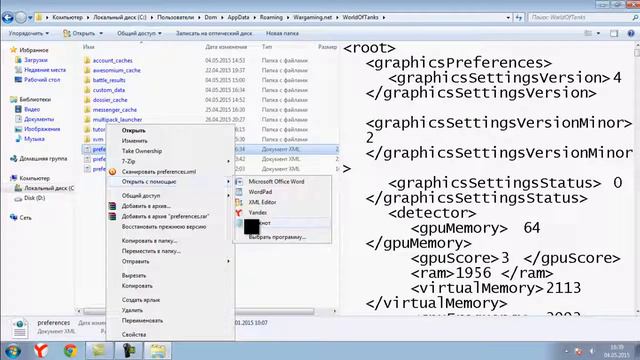640x360 pixels.
Task: Select the awesomium_cache folder
Action: pos(117,70)
